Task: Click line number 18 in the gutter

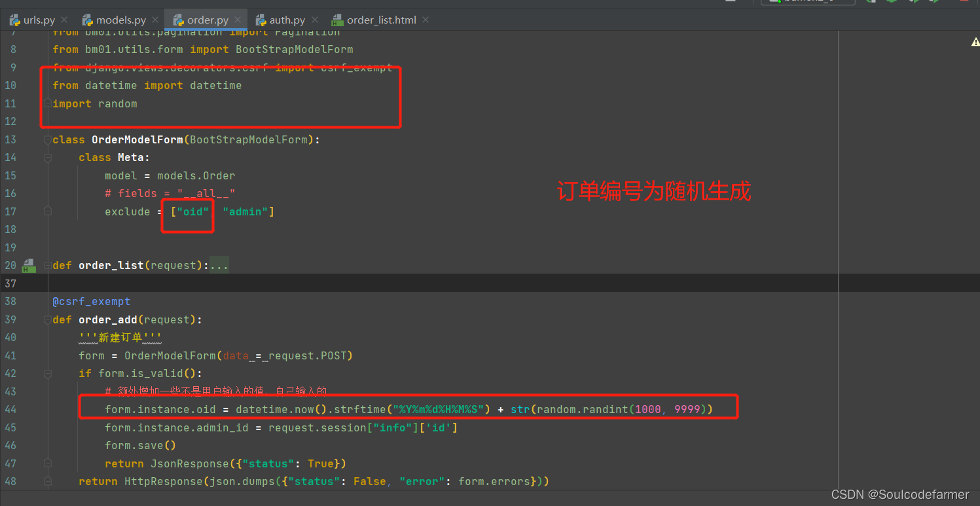Action: tap(10, 229)
